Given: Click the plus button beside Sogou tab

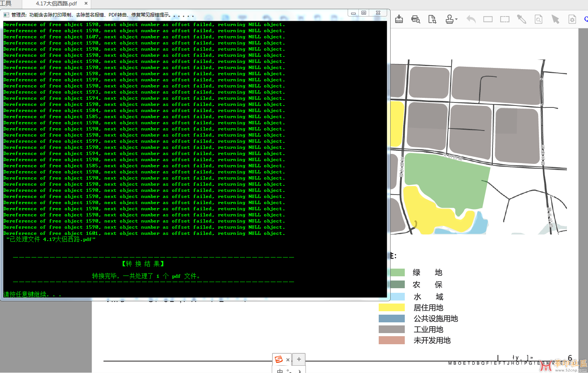Looking at the screenshot, I should click(299, 359).
